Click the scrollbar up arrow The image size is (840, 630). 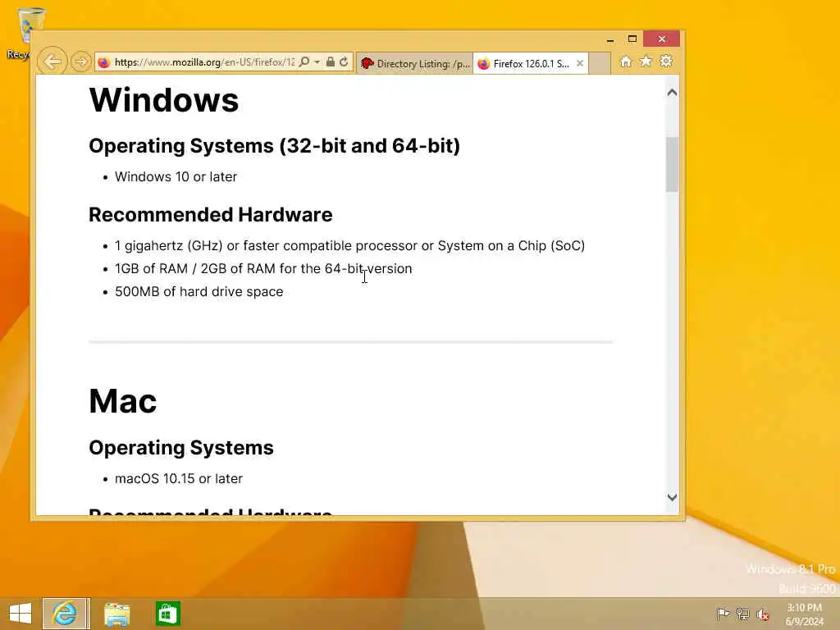pos(672,92)
